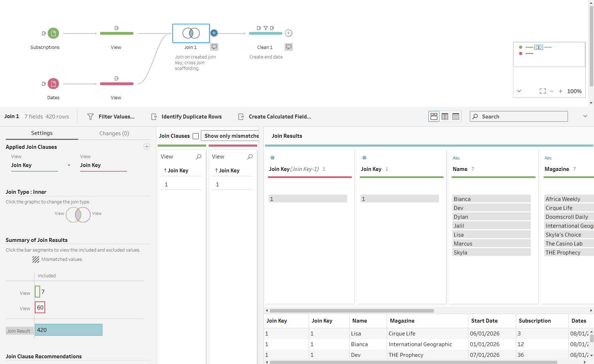Select the Dates input step icon

tap(53, 84)
